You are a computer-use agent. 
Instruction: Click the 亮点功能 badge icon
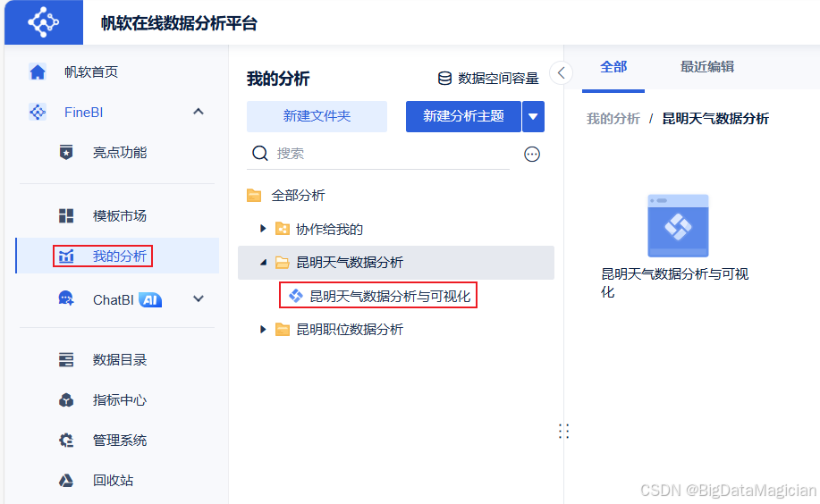tap(66, 152)
